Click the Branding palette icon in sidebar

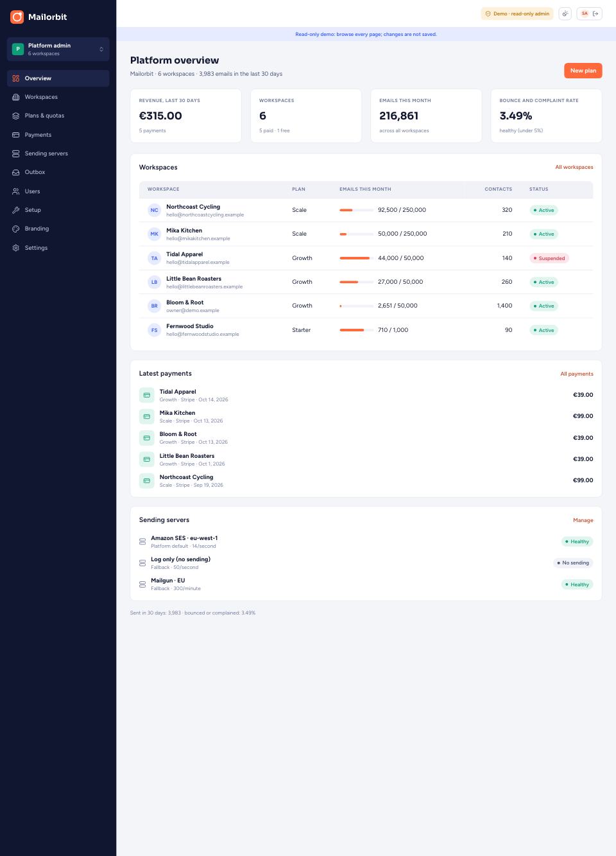pyautogui.click(x=16, y=229)
